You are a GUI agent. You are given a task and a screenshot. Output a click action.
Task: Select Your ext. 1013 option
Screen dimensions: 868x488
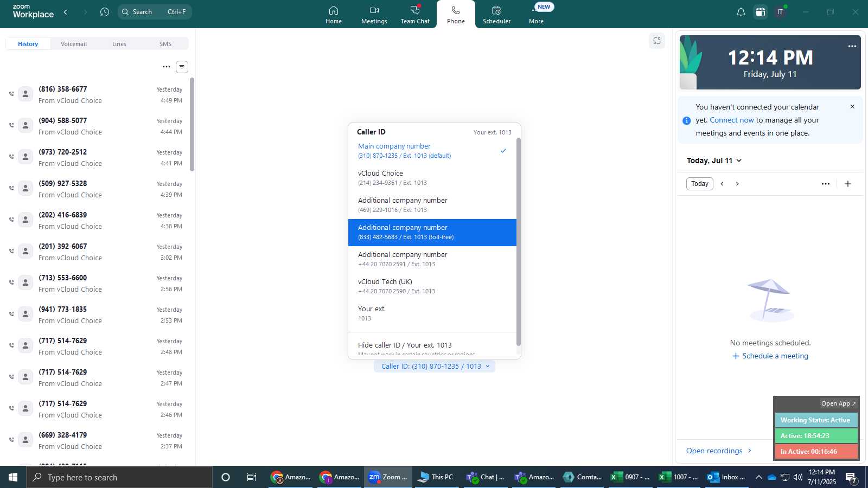(432, 313)
